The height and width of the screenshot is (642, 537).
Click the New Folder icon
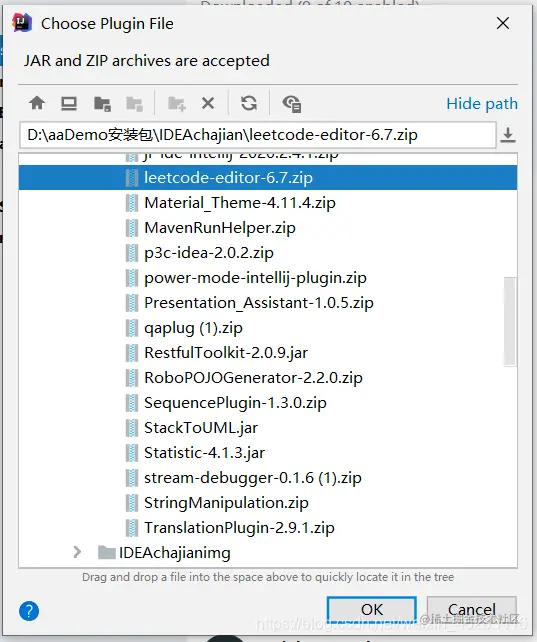176,104
